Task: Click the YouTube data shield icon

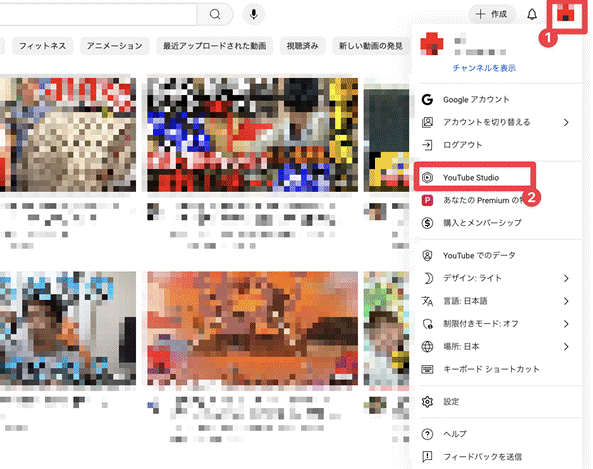Action: [427, 256]
